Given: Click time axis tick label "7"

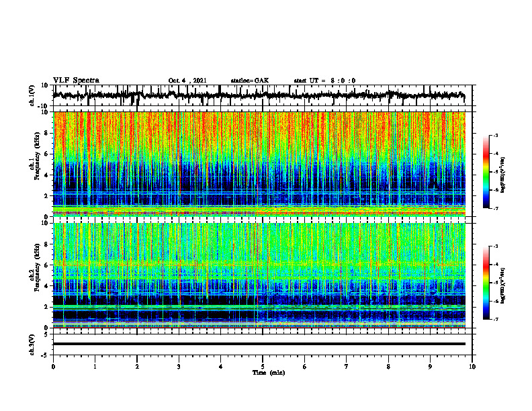Looking at the screenshot, I should pyautogui.click(x=347, y=367).
